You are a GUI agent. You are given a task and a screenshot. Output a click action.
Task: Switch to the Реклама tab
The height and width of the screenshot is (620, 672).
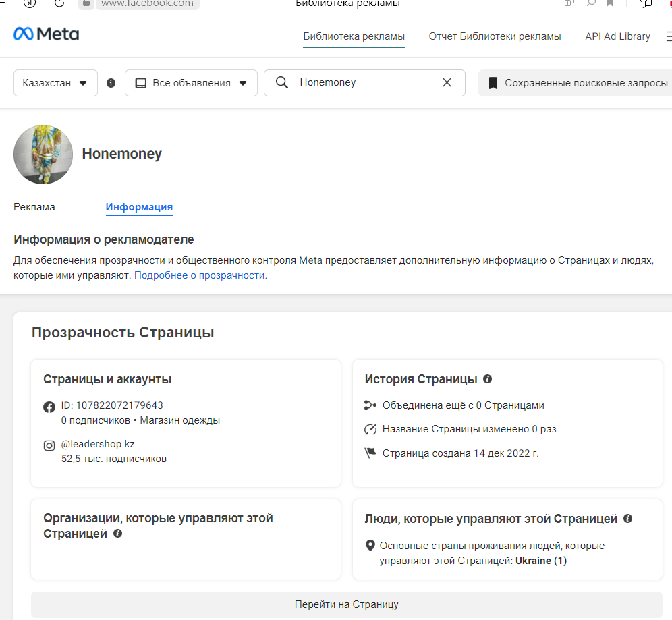(34, 207)
